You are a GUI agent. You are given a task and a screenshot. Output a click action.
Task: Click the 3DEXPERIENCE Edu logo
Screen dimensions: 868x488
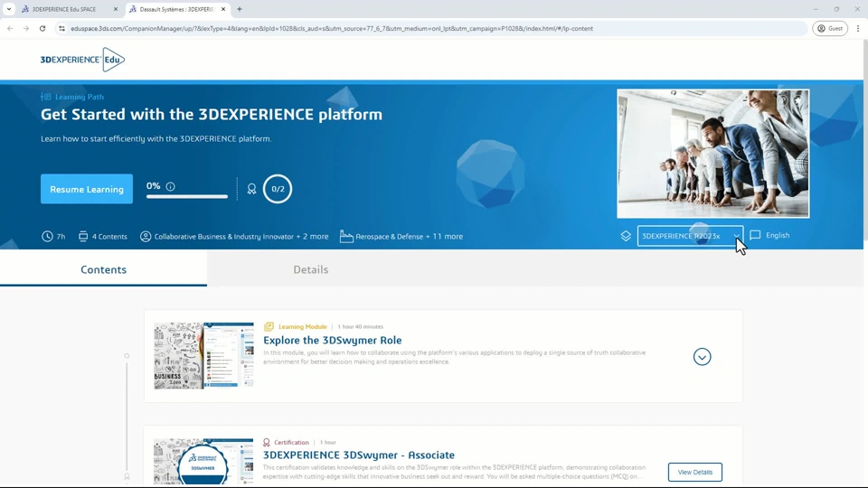(82, 60)
